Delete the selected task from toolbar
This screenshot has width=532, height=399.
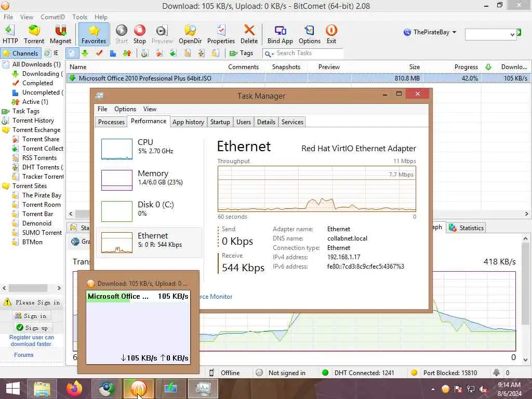(x=249, y=34)
